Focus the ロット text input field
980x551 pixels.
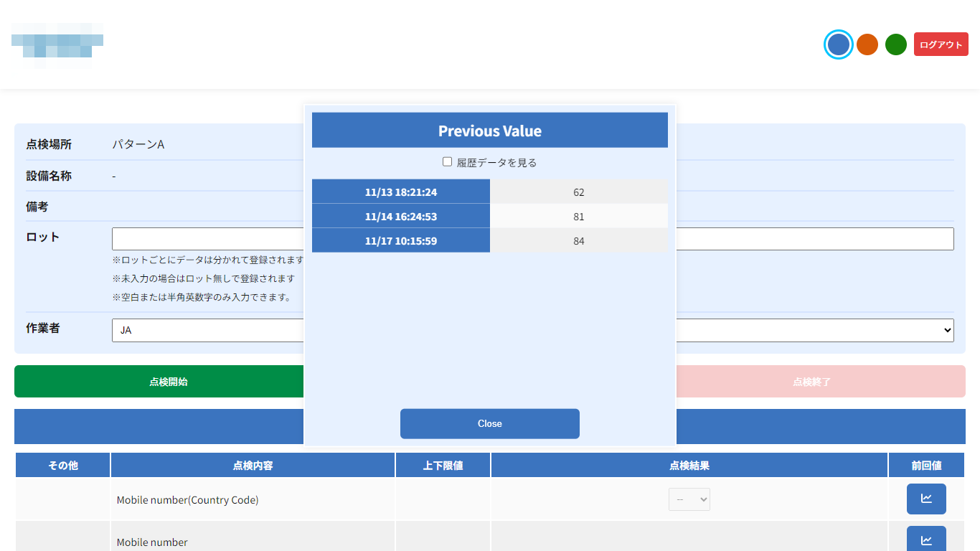[x=814, y=239]
